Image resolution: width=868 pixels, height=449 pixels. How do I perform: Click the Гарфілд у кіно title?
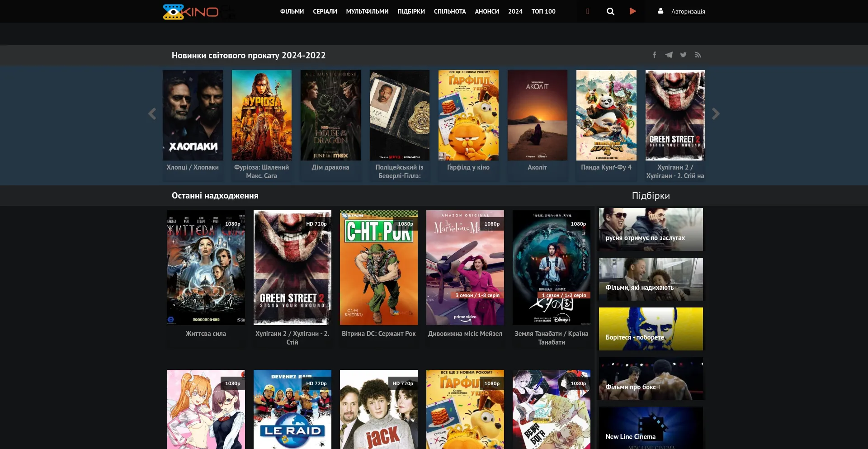click(x=468, y=167)
